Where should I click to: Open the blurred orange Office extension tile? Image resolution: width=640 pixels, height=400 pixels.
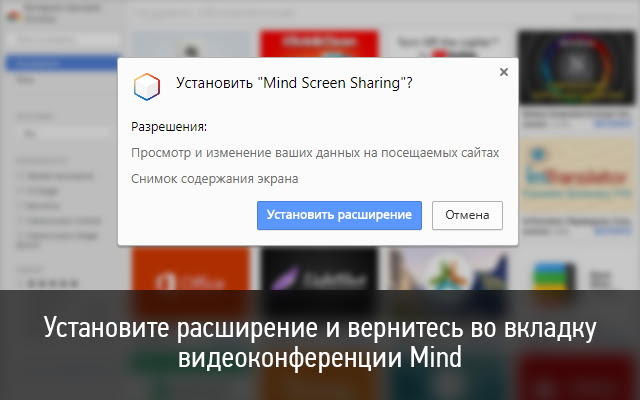(191, 269)
